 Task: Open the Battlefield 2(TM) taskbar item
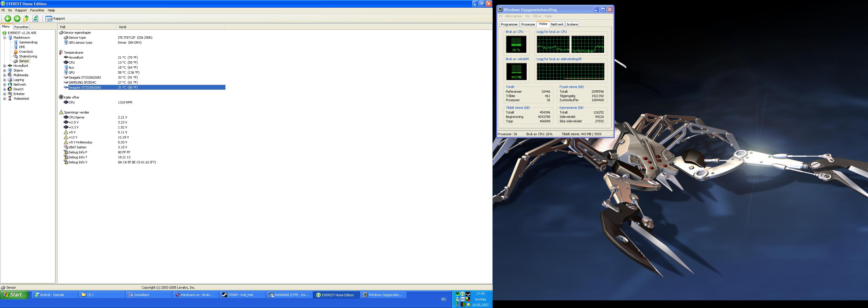click(x=290, y=295)
